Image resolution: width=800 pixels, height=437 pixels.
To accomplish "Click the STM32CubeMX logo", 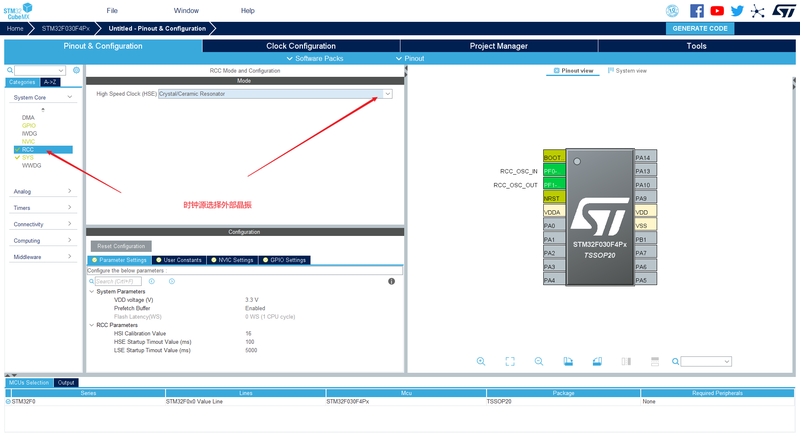I will pyautogui.click(x=18, y=11).
